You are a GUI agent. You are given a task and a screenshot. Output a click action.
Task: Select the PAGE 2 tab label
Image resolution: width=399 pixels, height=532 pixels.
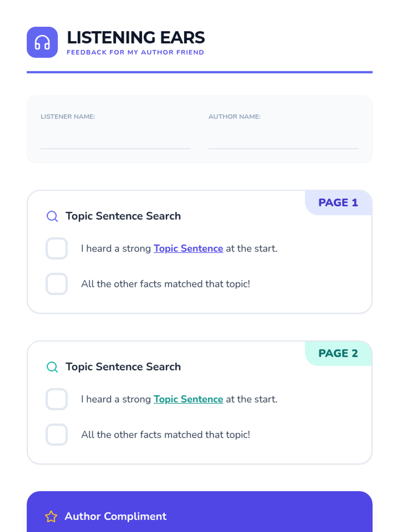click(338, 353)
